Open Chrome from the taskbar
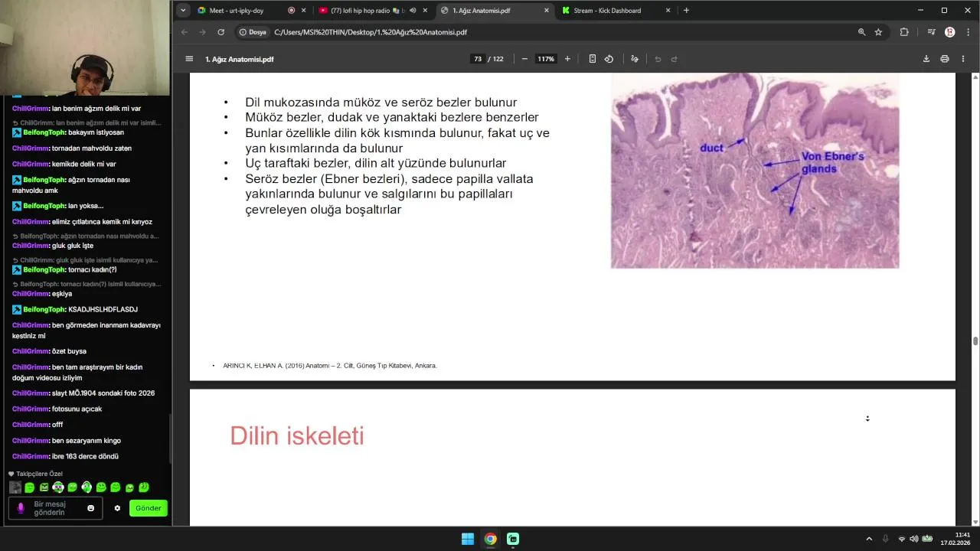Image resolution: width=980 pixels, height=551 pixels. coord(491,539)
